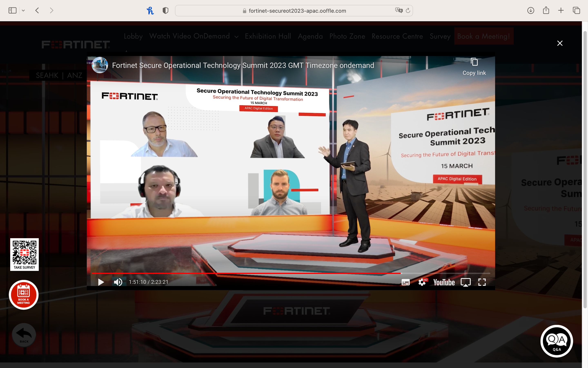The width and height of the screenshot is (588, 368).
Task: Toggle subtitles captions button
Action: (405, 282)
